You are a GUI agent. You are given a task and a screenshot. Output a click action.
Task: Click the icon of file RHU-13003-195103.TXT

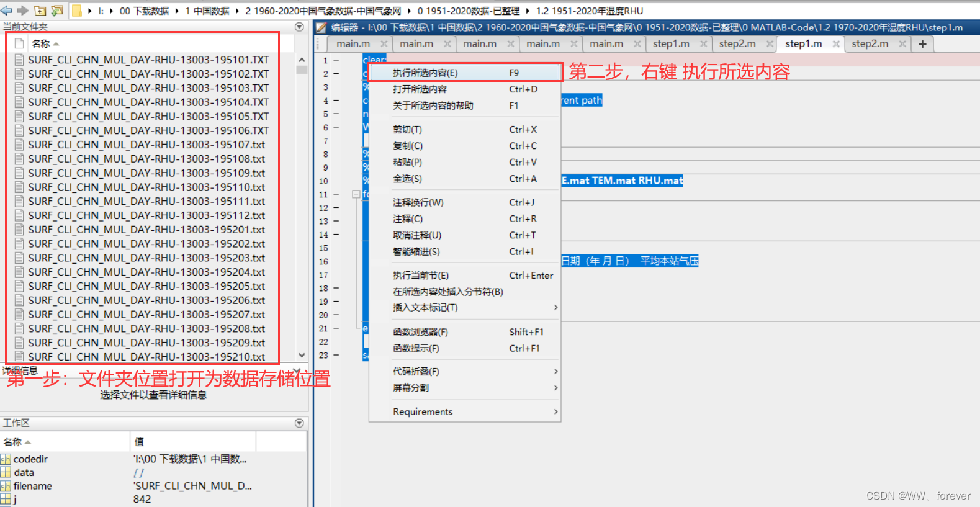(19, 88)
